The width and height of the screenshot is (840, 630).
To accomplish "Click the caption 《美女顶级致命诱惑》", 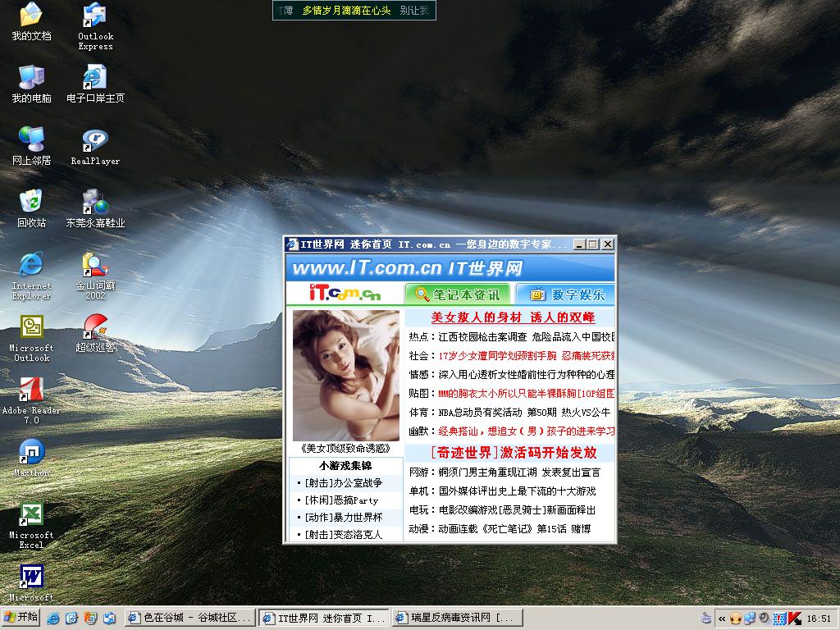I will point(345,449).
